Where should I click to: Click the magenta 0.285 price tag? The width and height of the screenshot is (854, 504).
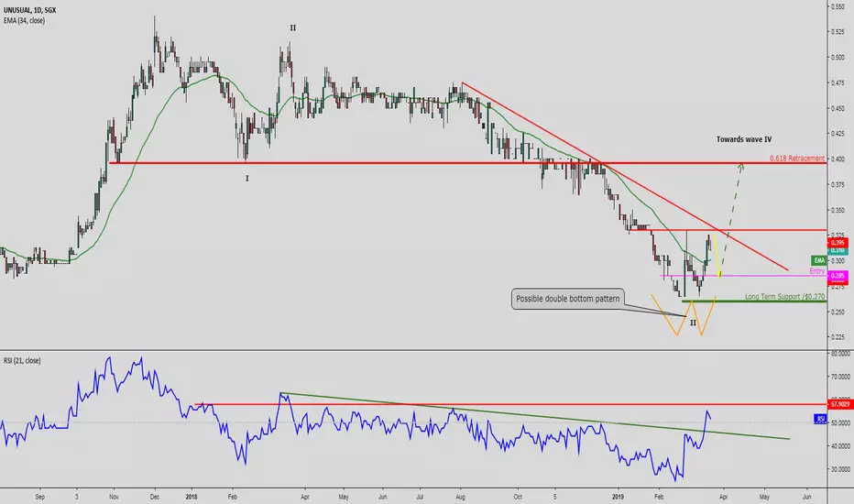[838, 276]
